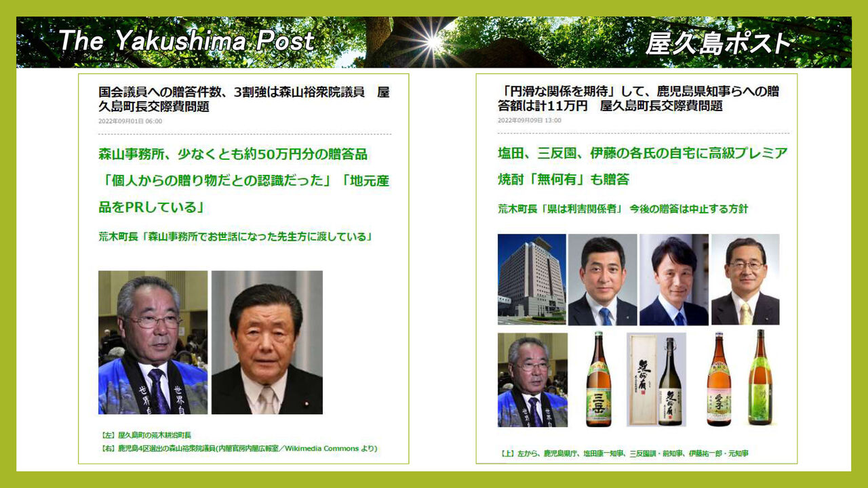Open the rightmost portrait with yellow tie
Screen dimensions: 868x488
pos(745,279)
